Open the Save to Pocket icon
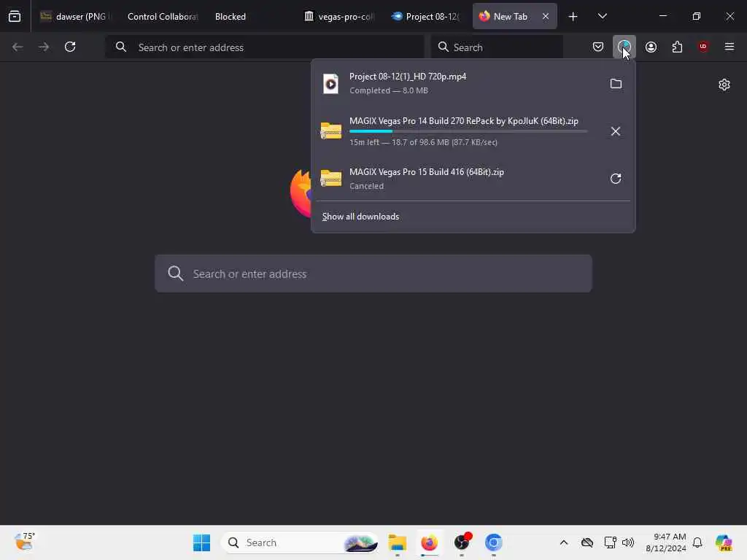The image size is (747, 560). click(x=598, y=47)
